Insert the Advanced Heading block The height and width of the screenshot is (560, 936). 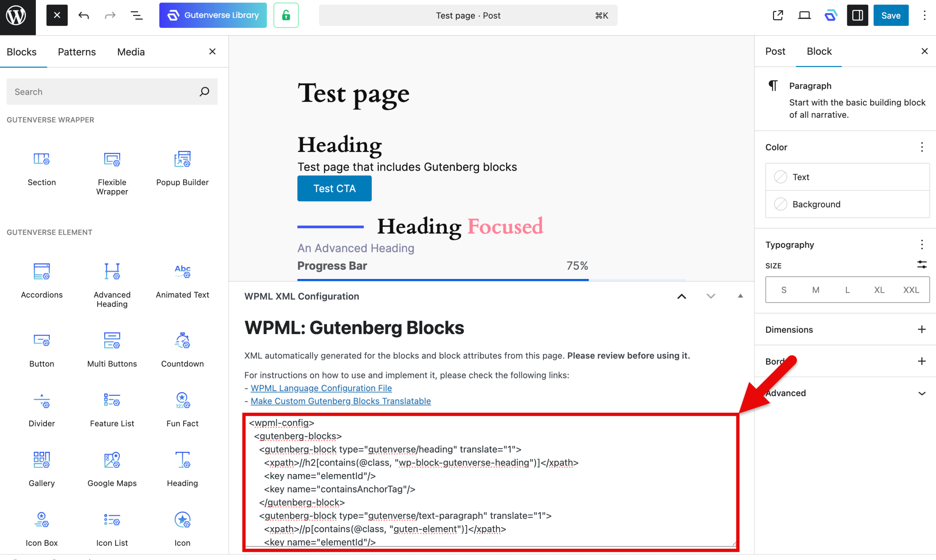pyautogui.click(x=112, y=285)
